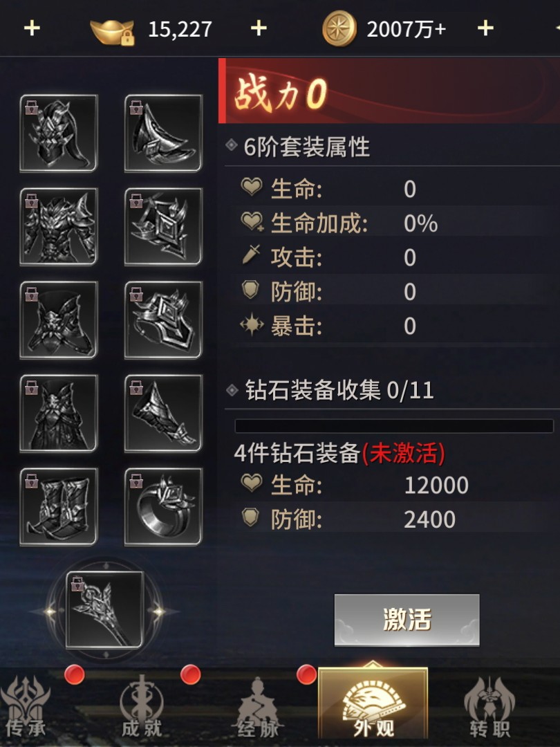
Task: Select the locked helmet equipment slot
Action: (59, 133)
